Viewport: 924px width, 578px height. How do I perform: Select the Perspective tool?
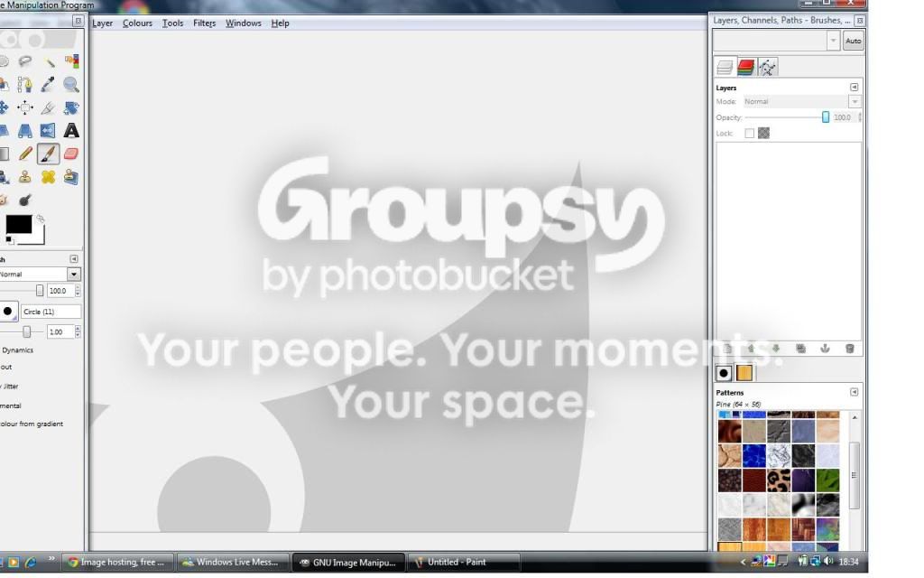24,131
